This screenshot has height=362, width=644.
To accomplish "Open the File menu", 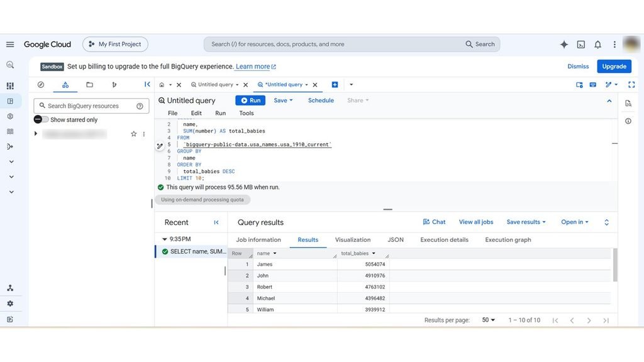I will coord(172,113).
